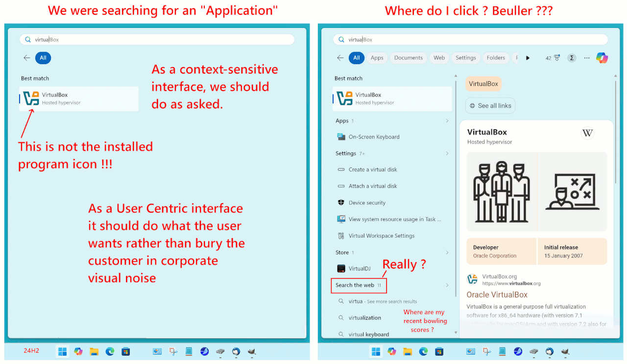The image size is (627, 364).
Task: Select the All filter in the left panel
Action: coord(43,58)
